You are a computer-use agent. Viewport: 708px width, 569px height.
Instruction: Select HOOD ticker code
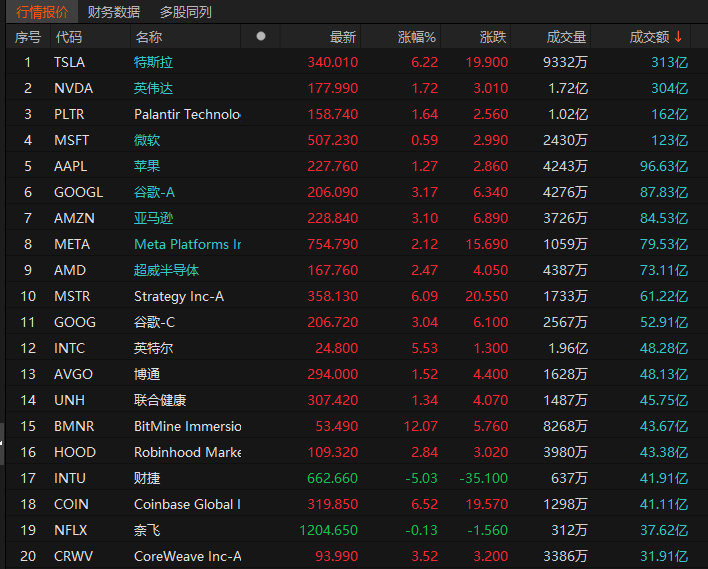tap(75, 452)
